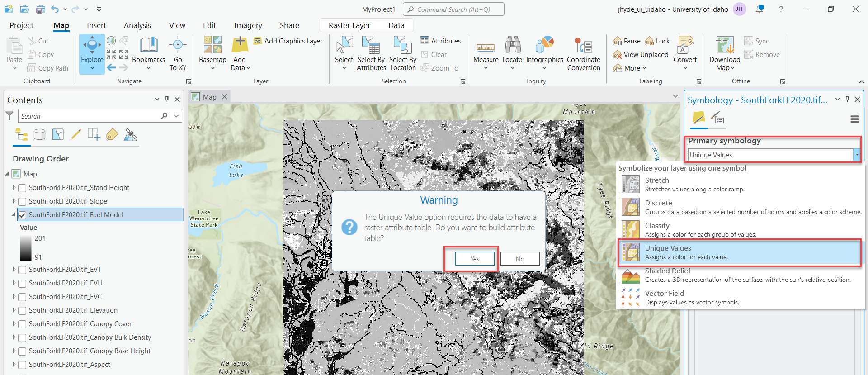This screenshot has height=375, width=868.
Task: Click the Previous Extent back arrow
Action: coord(111,68)
